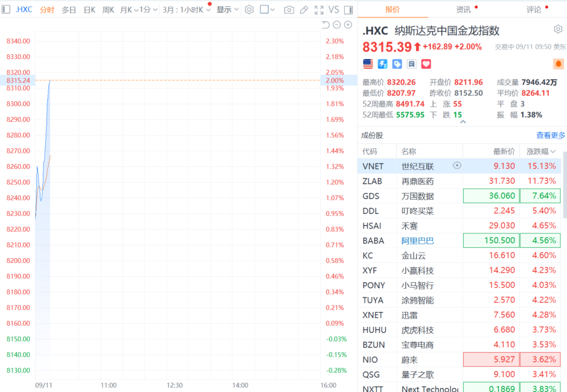The image size is (567, 392).
Task: Toggle the right side panel icon
Action: 348,10
